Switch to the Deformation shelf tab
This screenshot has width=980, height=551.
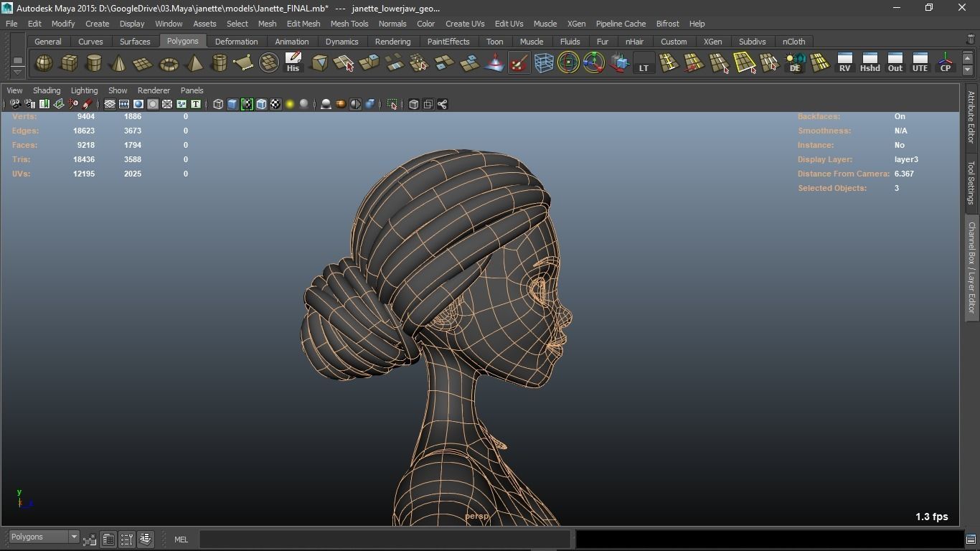[236, 42]
